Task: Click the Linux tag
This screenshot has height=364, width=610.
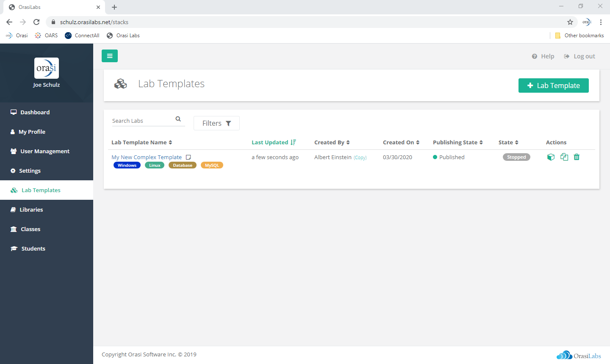Action: tap(155, 165)
